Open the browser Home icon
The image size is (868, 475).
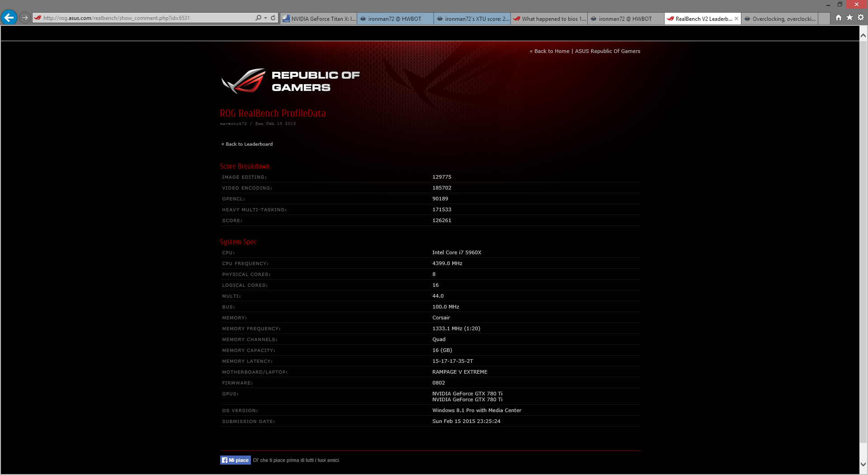[x=839, y=18]
